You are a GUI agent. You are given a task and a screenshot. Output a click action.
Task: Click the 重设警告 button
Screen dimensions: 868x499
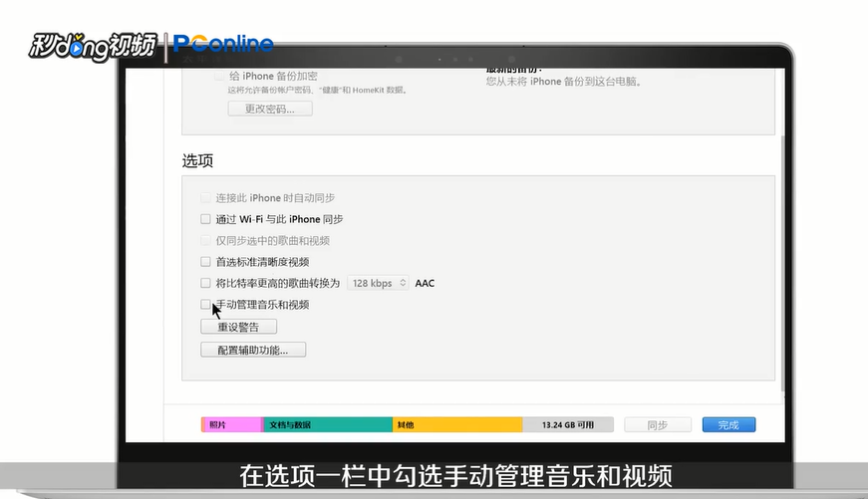[x=238, y=327]
